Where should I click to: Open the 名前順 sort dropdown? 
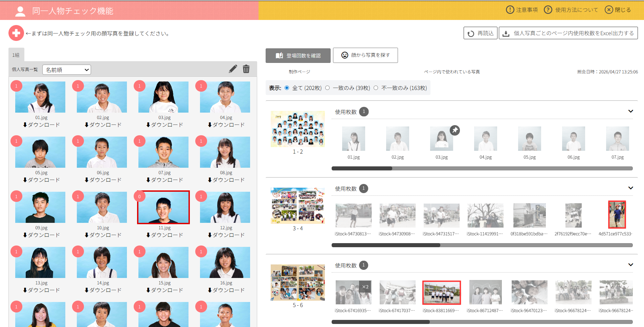coord(67,70)
